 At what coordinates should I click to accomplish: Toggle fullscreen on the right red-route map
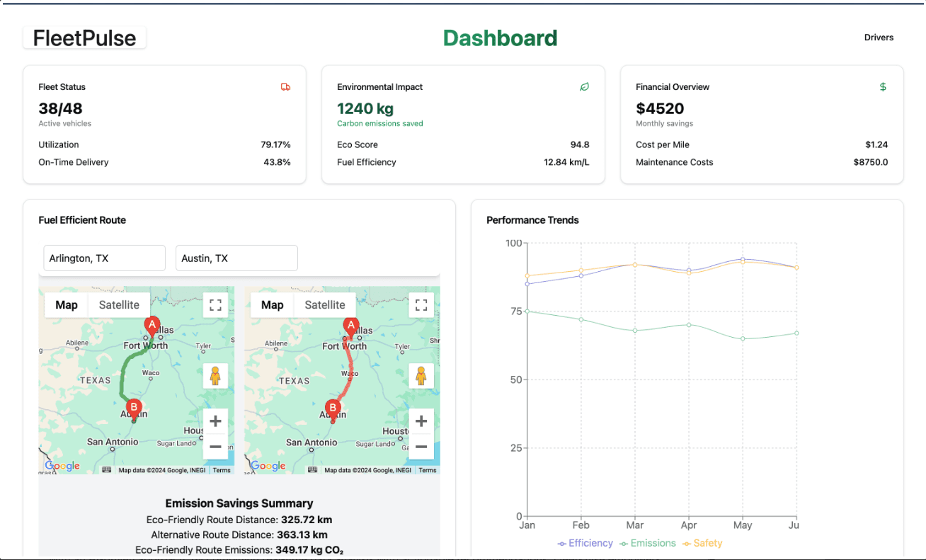421,305
